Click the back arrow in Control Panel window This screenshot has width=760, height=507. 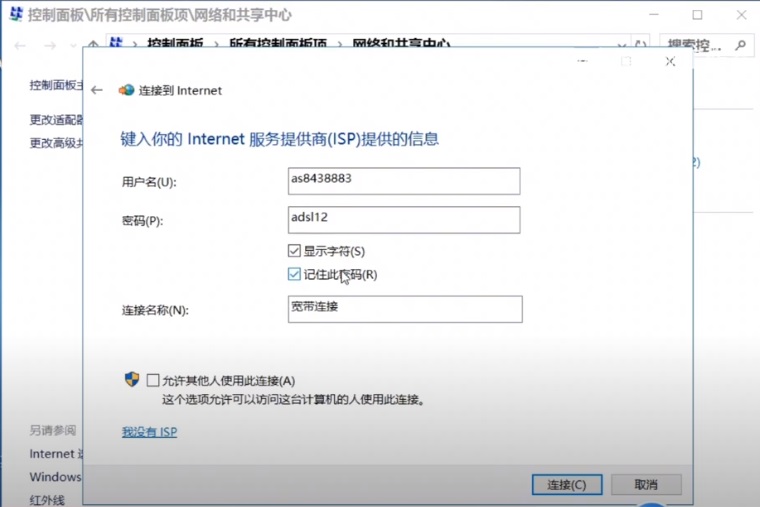(x=20, y=46)
